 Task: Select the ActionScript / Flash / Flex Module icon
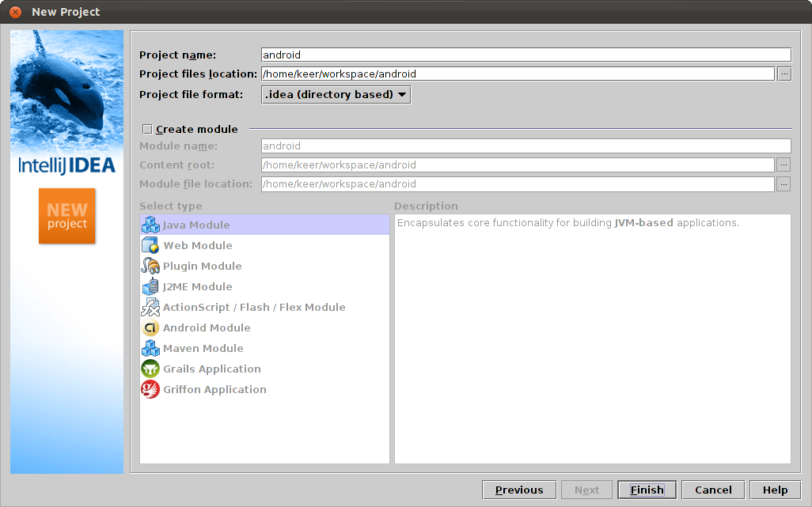click(150, 307)
